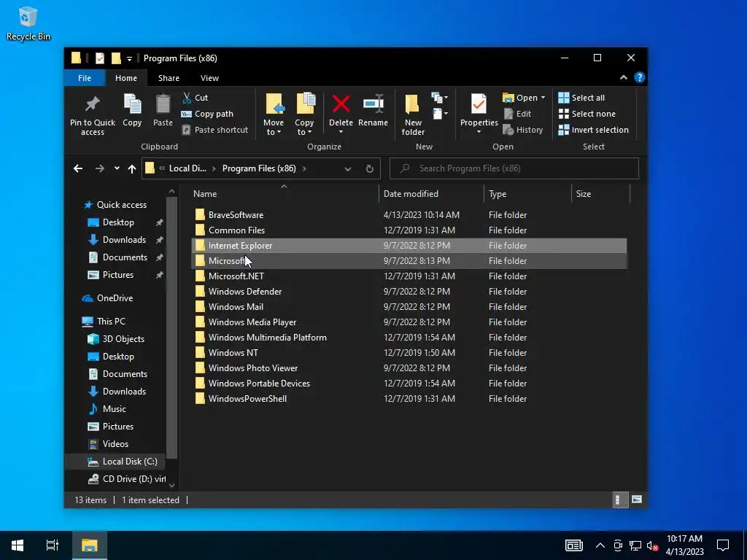Open Move to folder menu
Viewport: 747px width, 560px height.
tap(274, 114)
